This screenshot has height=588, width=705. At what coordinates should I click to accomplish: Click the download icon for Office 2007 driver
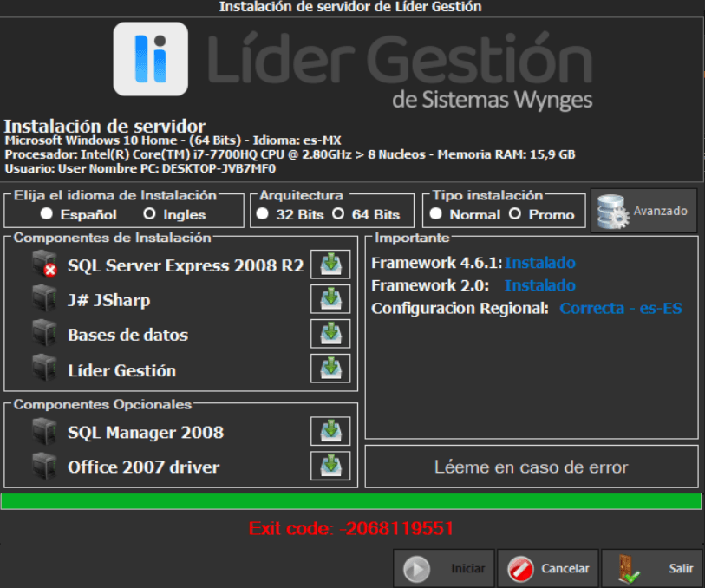pyautogui.click(x=330, y=466)
